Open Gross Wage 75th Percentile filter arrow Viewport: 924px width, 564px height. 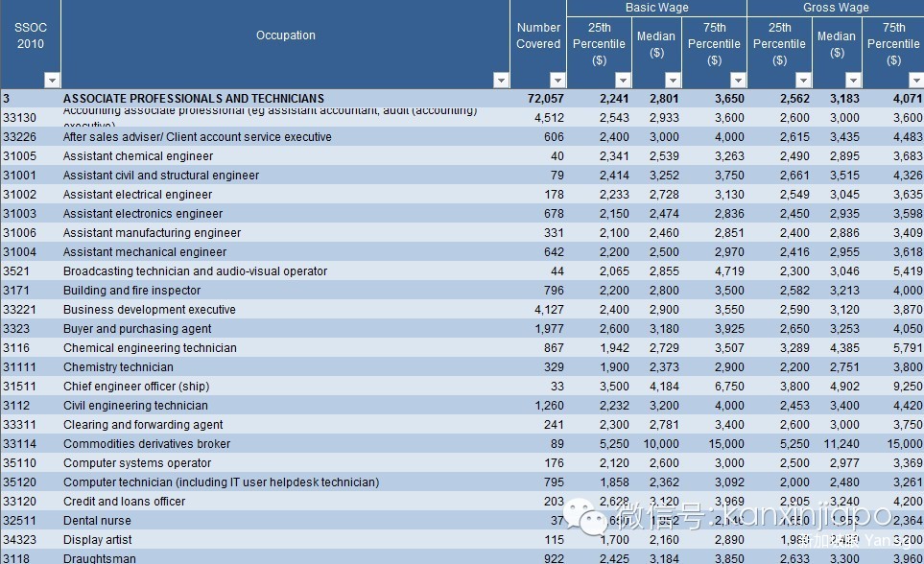point(916,81)
